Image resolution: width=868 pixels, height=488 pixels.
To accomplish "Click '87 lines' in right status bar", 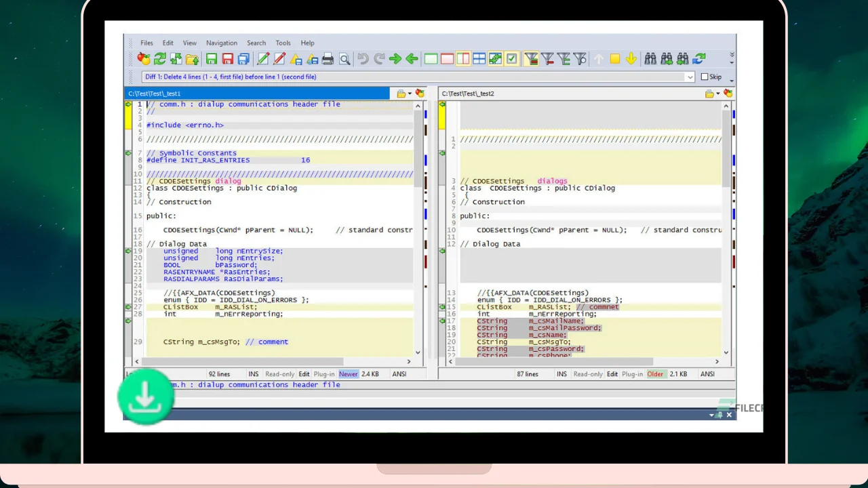I will 527,374.
